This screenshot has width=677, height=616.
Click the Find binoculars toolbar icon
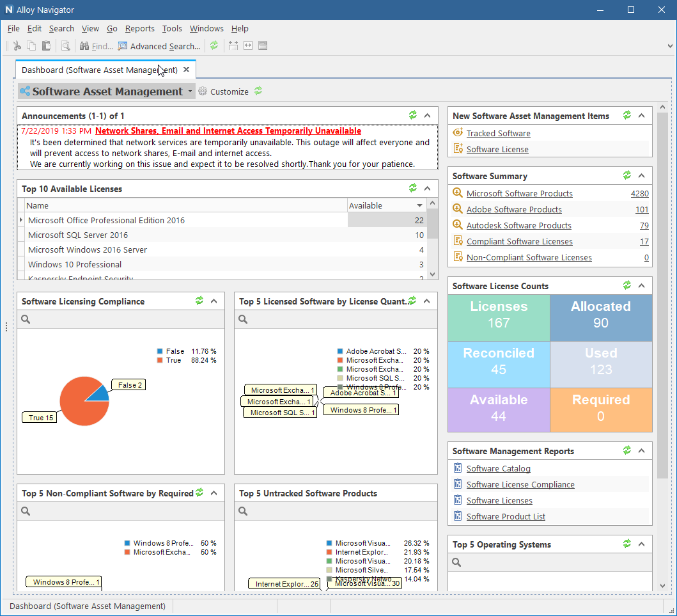coord(86,45)
